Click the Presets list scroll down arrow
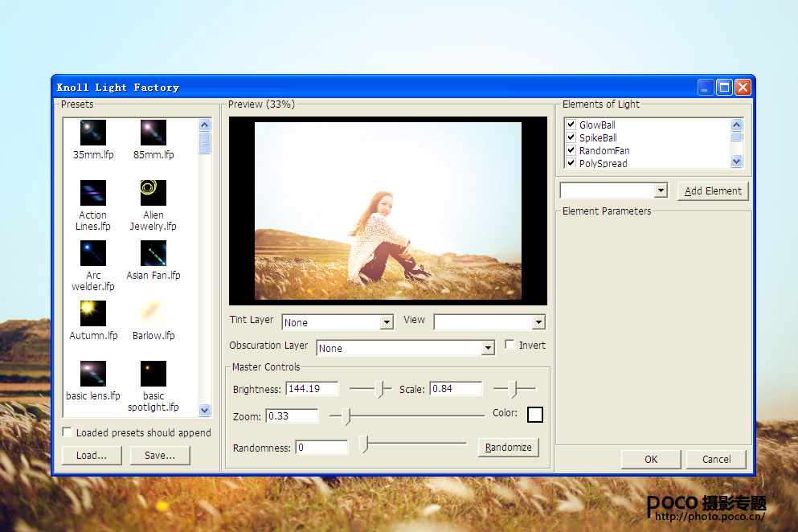The width and height of the screenshot is (798, 532). [x=205, y=411]
